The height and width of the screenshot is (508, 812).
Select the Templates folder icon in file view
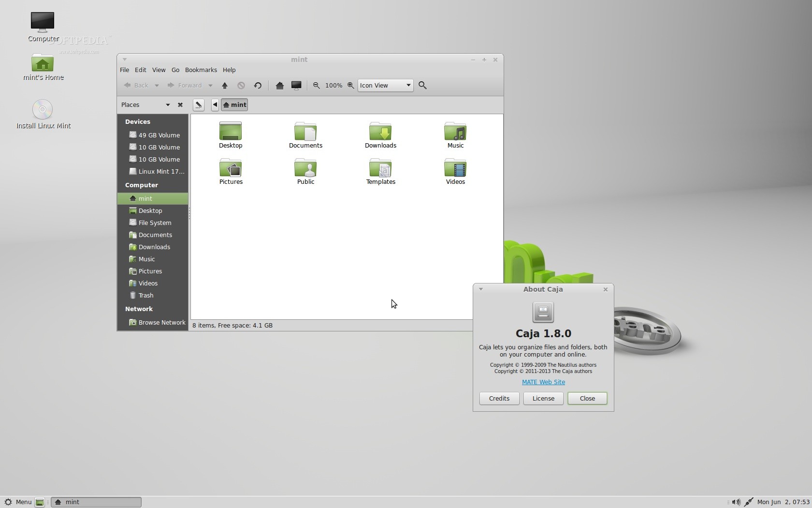(380, 167)
